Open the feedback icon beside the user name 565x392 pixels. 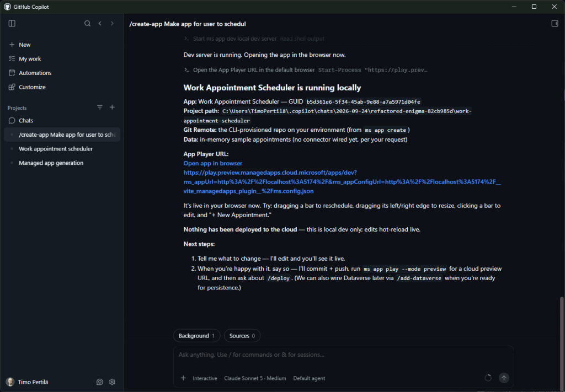[x=100, y=382]
